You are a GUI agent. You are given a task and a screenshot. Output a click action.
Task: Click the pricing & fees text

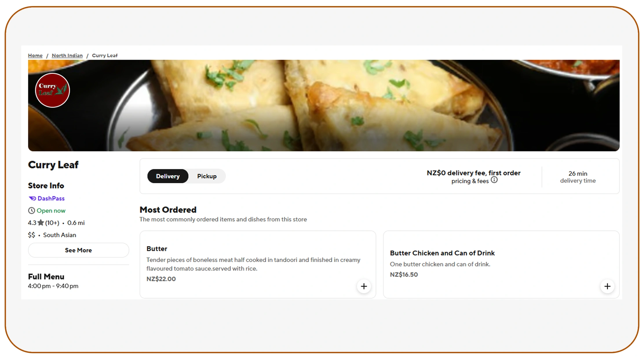pos(470,181)
